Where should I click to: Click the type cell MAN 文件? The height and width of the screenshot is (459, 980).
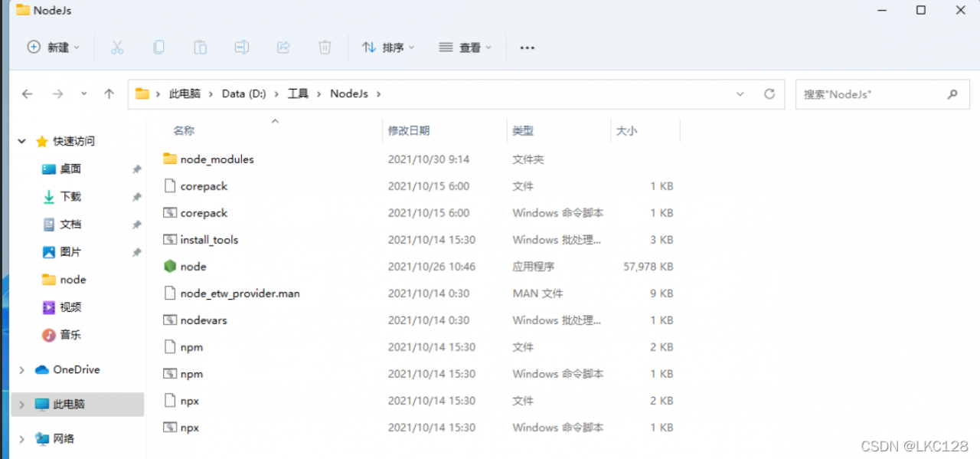(x=537, y=293)
